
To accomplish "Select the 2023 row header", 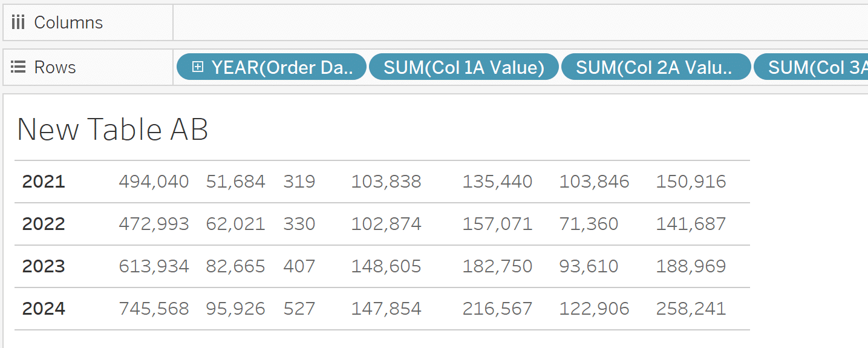I will click(44, 266).
